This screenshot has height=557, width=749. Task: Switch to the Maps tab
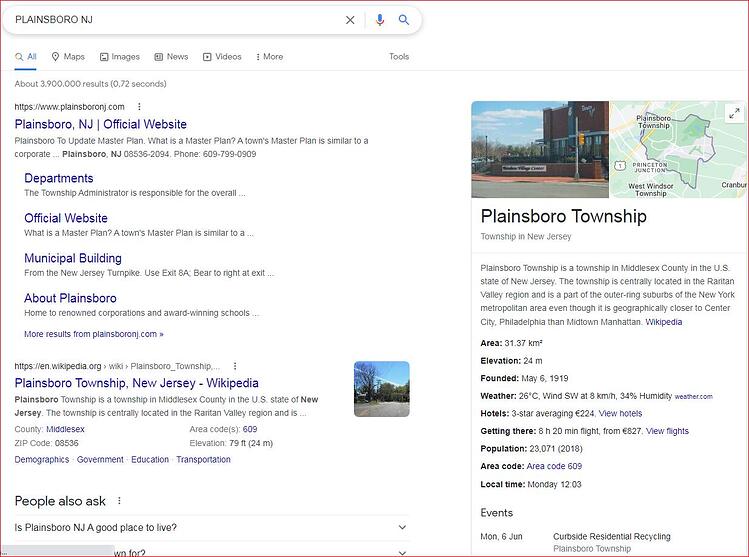68,56
